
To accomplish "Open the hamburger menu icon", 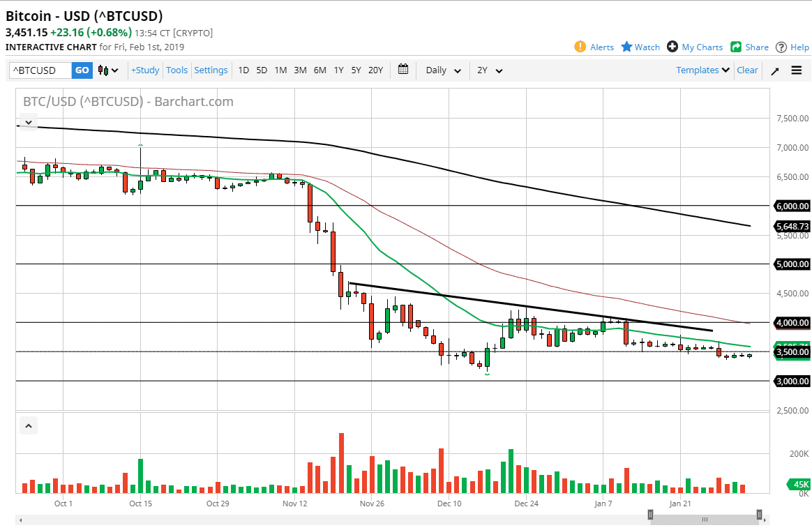I will (x=796, y=70).
